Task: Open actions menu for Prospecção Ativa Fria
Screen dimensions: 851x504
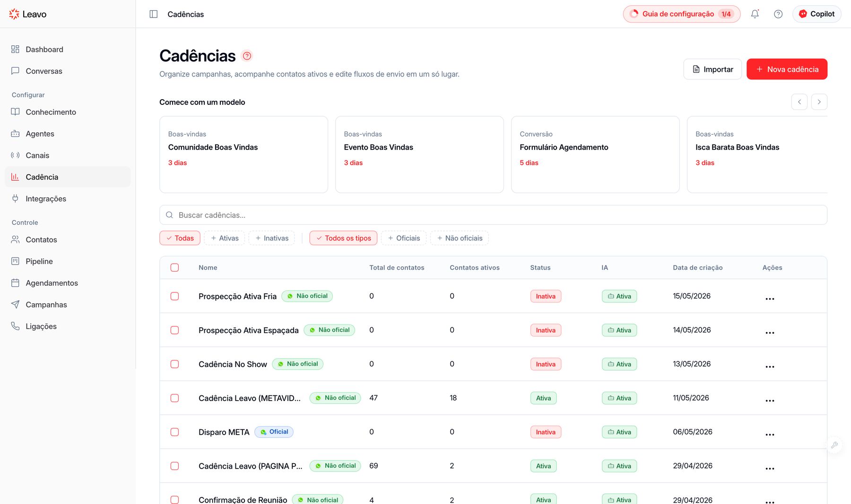Action: click(770, 299)
